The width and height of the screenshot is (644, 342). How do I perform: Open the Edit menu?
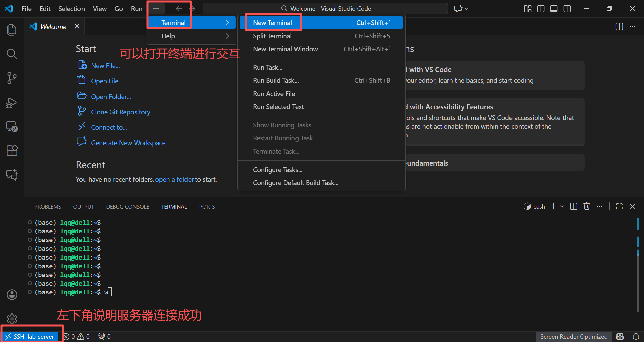pos(45,9)
